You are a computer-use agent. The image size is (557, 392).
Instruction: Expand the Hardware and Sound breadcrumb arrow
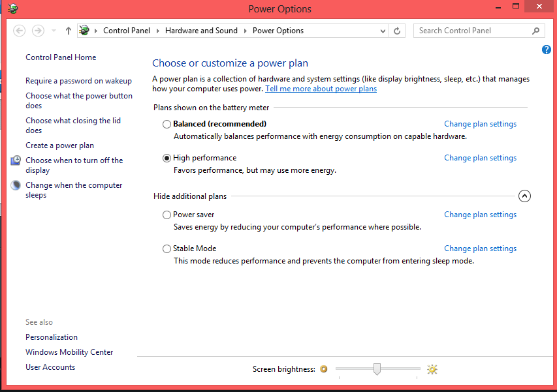pyautogui.click(x=246, y=31)
